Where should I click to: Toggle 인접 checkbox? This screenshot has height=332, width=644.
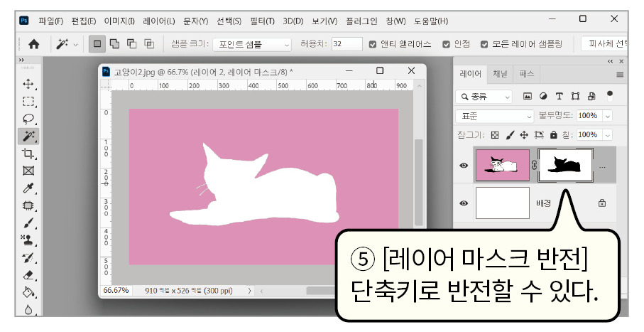(446, 44)
